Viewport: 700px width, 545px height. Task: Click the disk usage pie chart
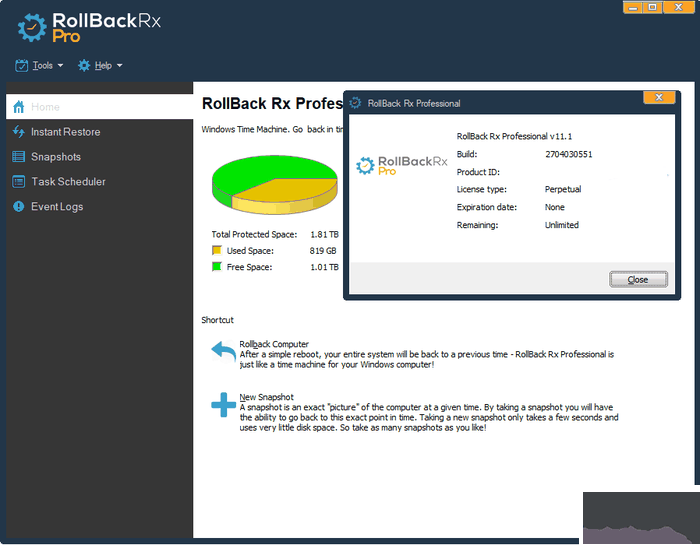(270, 184)
